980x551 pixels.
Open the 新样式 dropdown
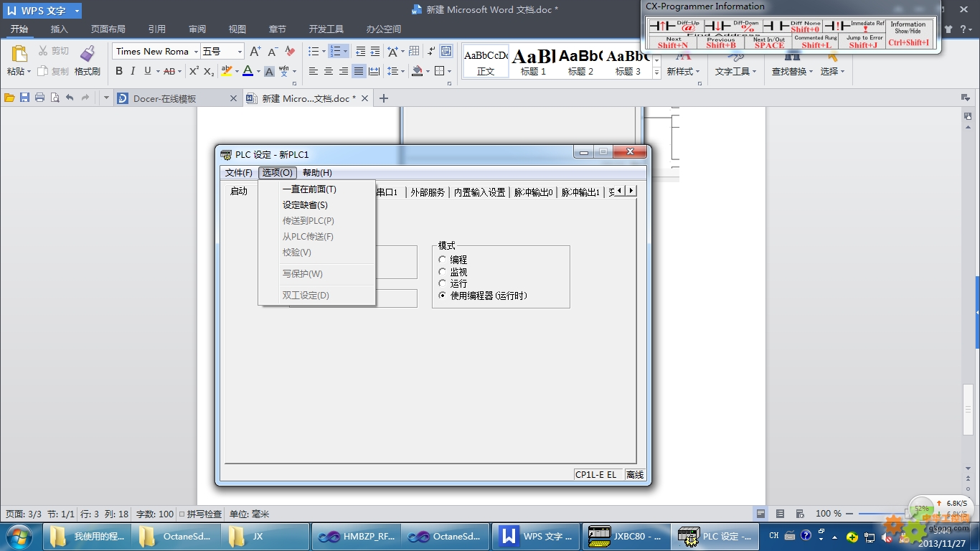[x=683, y=71]
